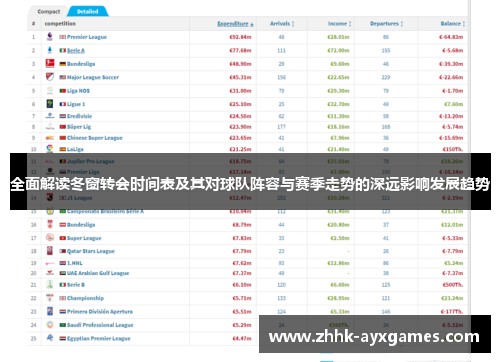The height and width of the screenshot is (362, 500).
Task: Open the 1.HNL link
Action: (x=75, y=263)
